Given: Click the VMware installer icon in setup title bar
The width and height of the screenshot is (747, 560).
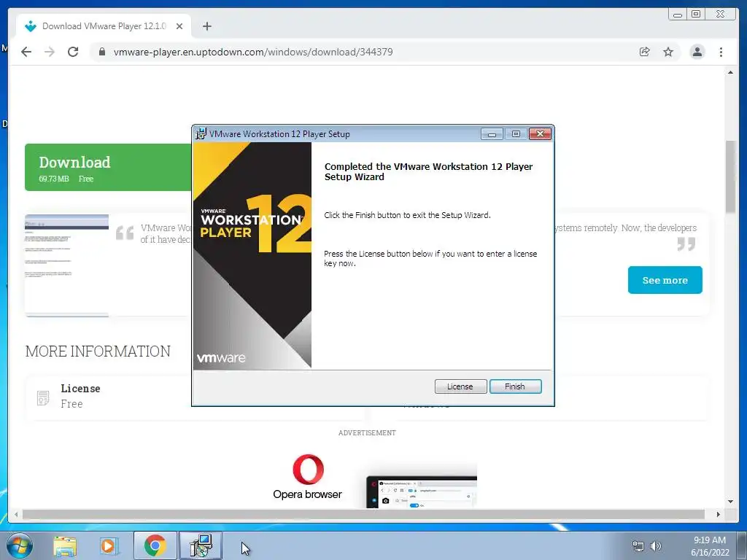Looking at the screenshot, I should [201, 134].
